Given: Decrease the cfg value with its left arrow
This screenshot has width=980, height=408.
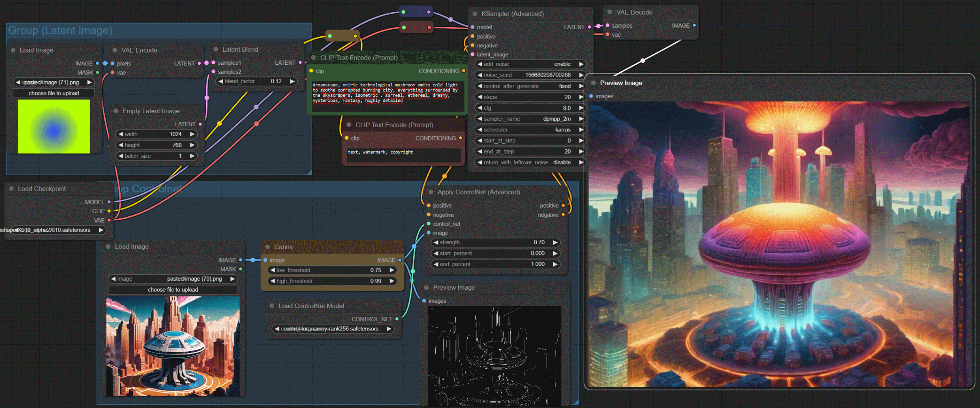Looking at the screenshot, I should pyautogui.click(x=479, y=108).
